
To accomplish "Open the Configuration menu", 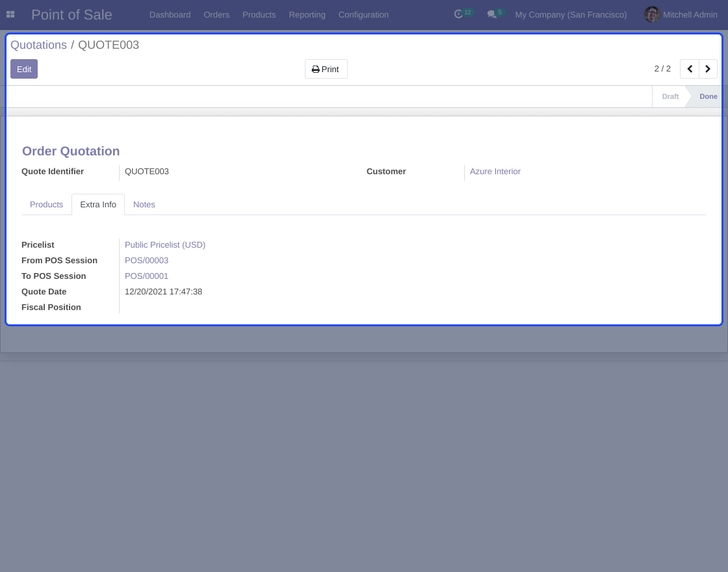I will pos(363,15).
